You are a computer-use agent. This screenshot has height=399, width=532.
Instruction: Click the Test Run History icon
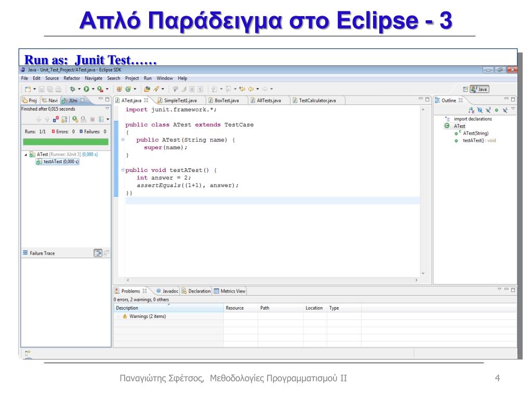[x=101, y=119]
